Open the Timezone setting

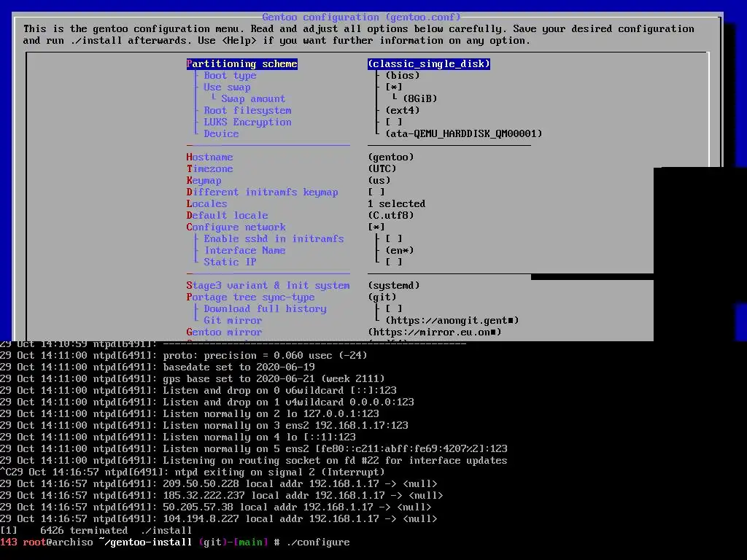pos(209,168)
